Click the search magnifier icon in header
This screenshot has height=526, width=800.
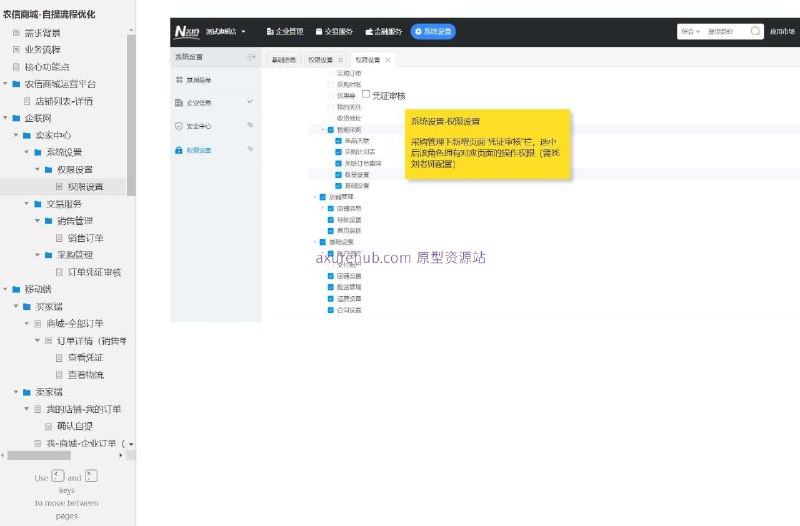pos(755,31)
